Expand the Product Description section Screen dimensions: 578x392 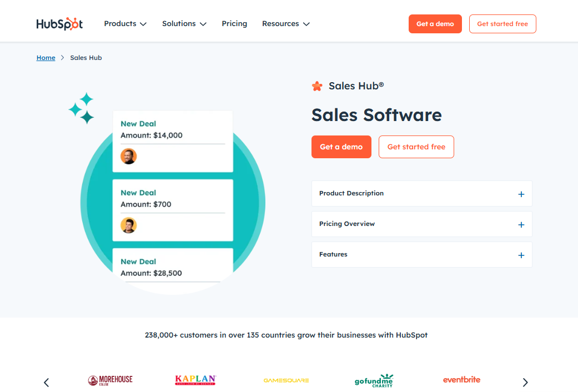click(421, 194)
